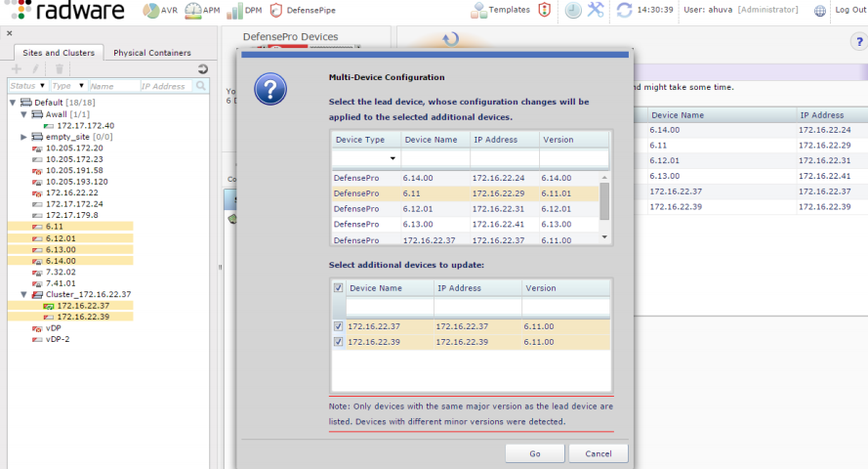Switch to the Physical Containers tab

tap(152, 53)
